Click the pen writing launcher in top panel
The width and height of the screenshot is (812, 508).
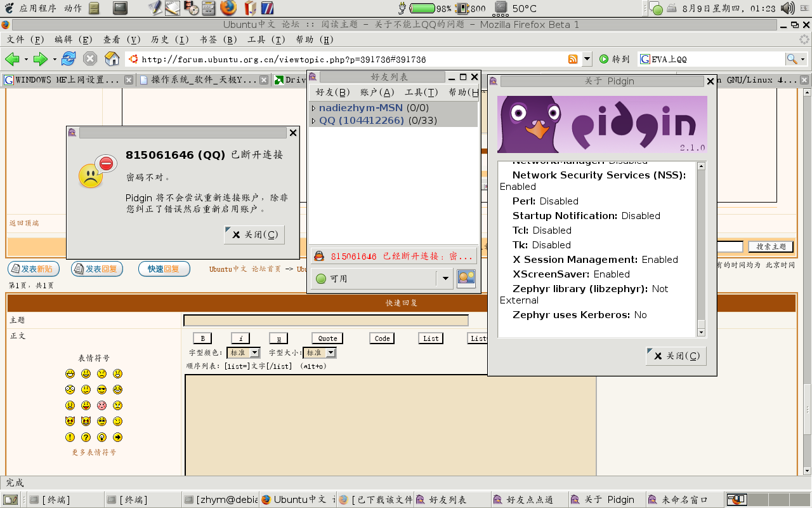point(155,8)
